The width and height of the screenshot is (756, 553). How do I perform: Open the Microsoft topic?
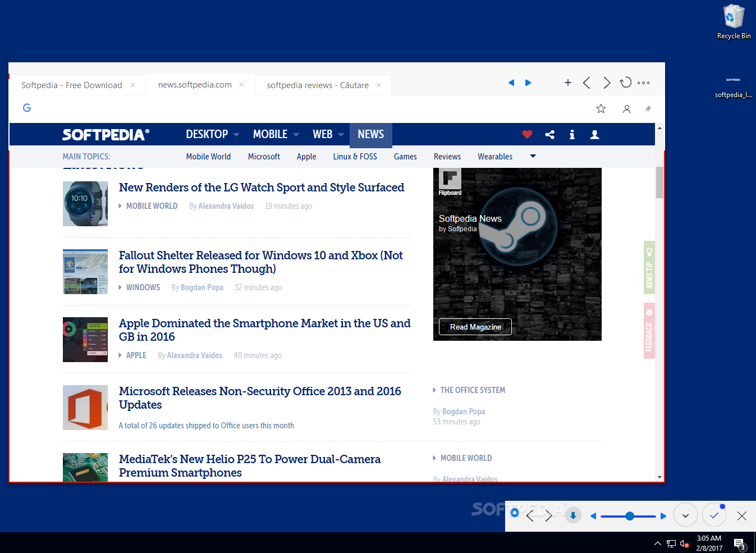click(264, 157)
